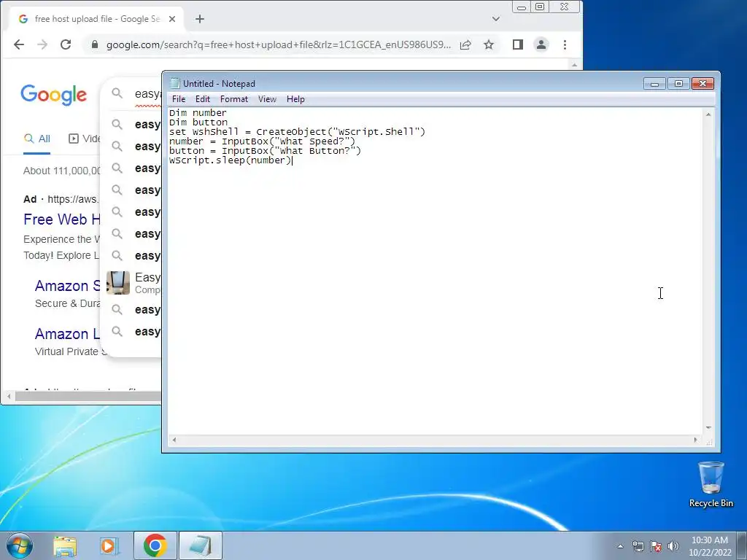747x560 pixels.
Task: Open the Recycle Bin desktop icon
Action: click(x=711, y=484)
